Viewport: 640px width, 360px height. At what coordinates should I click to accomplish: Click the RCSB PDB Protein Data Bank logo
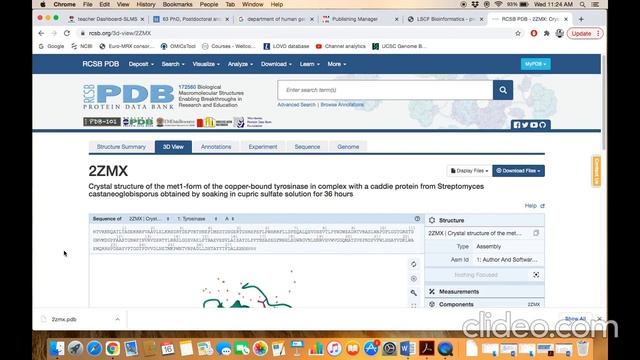[129, 97]
